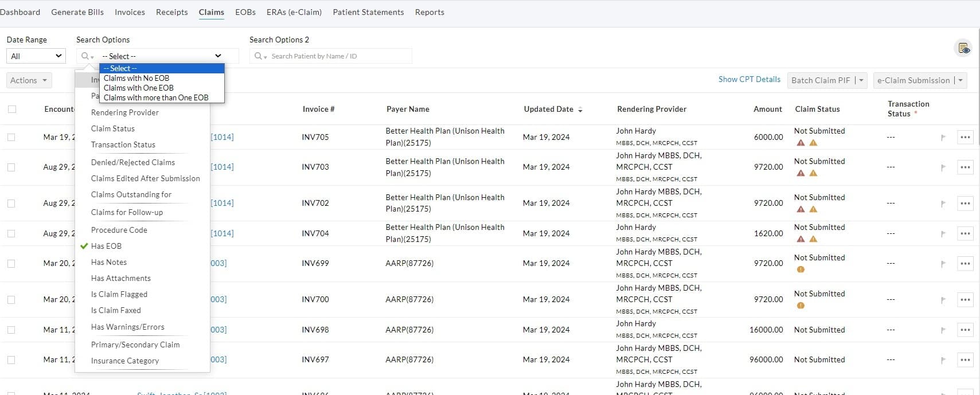The height and width of the screenshot is (395, 980).
Task: Toggle the select-all claims checkbox in header
Action: click(12, 109)
